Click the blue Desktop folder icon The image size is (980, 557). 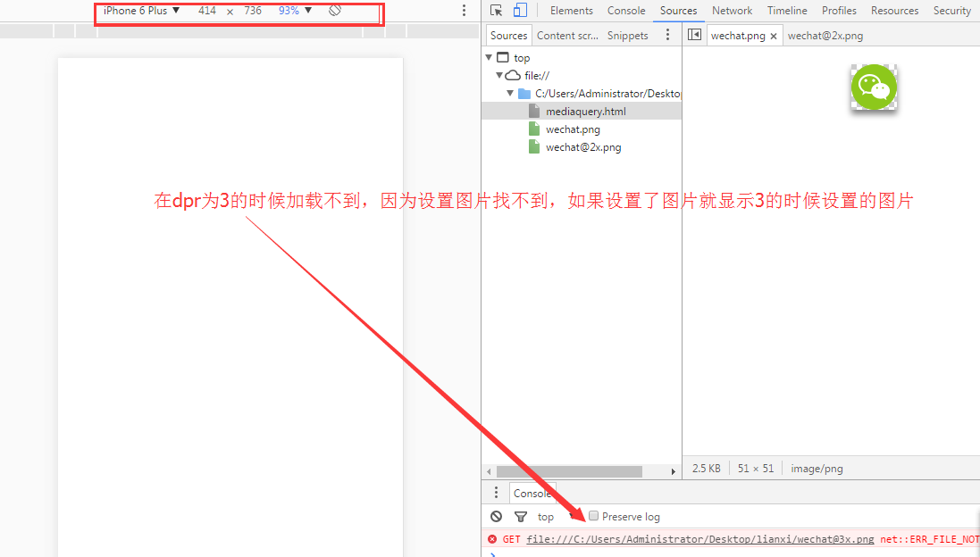coord(524,93)
